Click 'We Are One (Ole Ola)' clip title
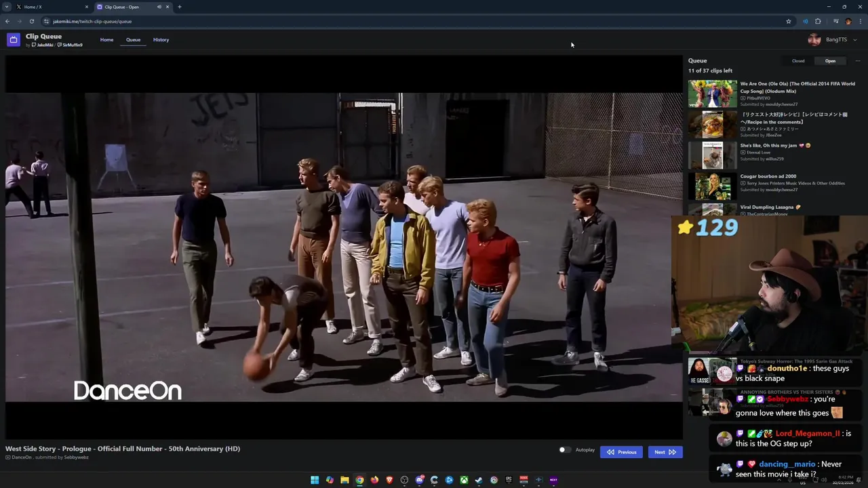The width and height of the screenshot is (868, 488). (x=797, y=87)
